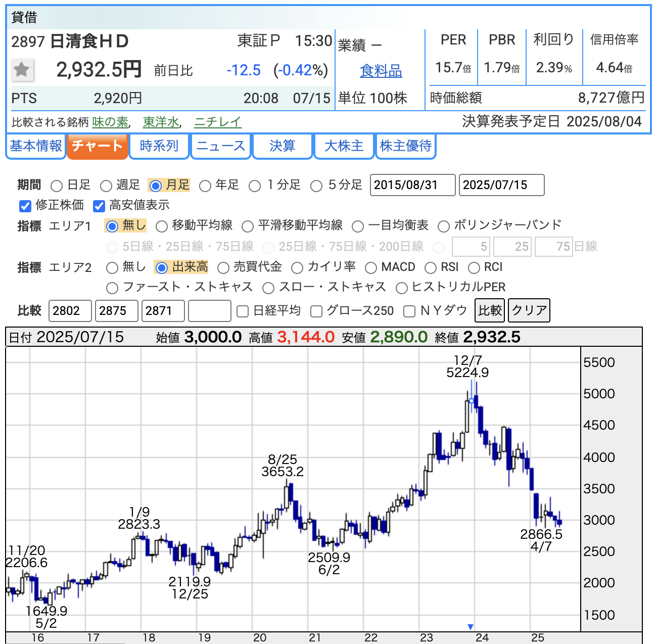Click comparison code field 2802
The image size is (657, 644).
click(70, 311)
